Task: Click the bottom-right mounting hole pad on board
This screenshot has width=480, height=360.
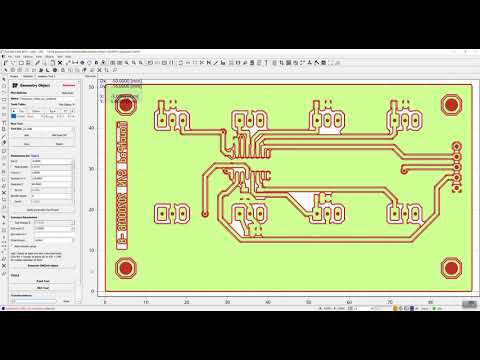Action: [x=451, y=268]
